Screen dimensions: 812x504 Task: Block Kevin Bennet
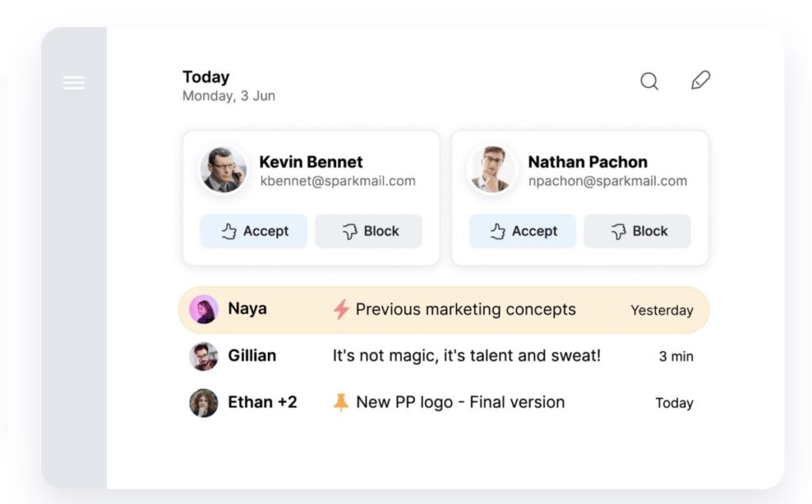pyautogui.click(x=369, y=231)
